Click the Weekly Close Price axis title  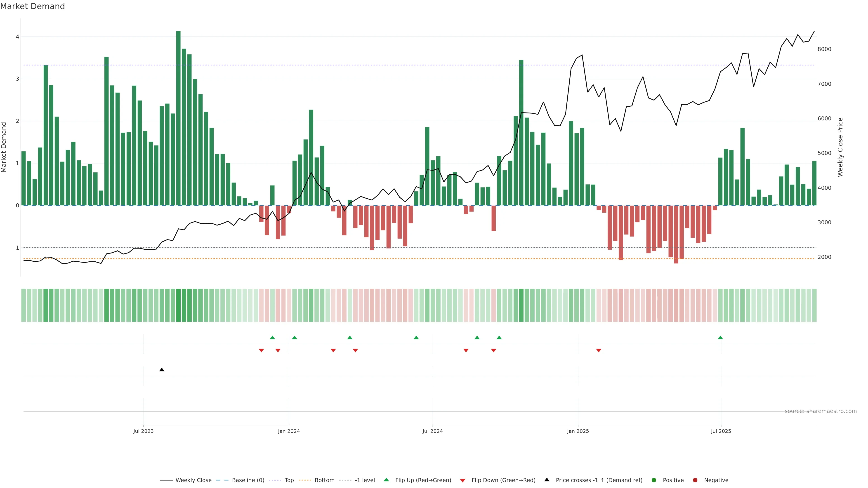840,147
